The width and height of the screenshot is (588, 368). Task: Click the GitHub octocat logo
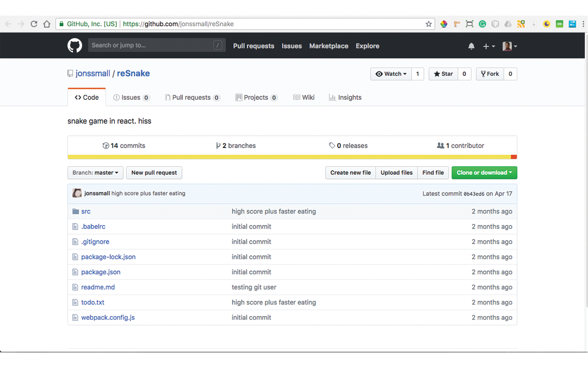[75, 46]
